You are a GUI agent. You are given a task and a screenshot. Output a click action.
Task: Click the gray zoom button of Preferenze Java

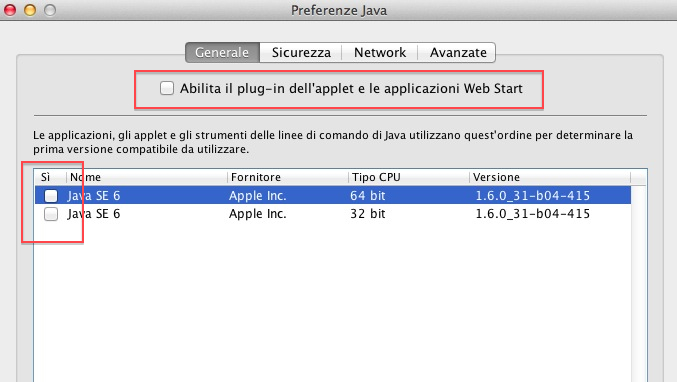pos(50,9)
